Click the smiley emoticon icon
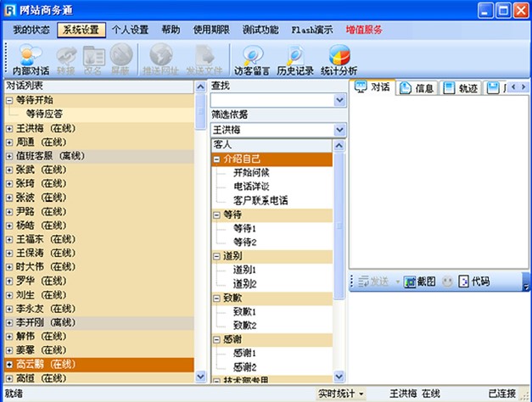This screenshot has width=532, height=402. pyautogui.click(x=447, y=281)
